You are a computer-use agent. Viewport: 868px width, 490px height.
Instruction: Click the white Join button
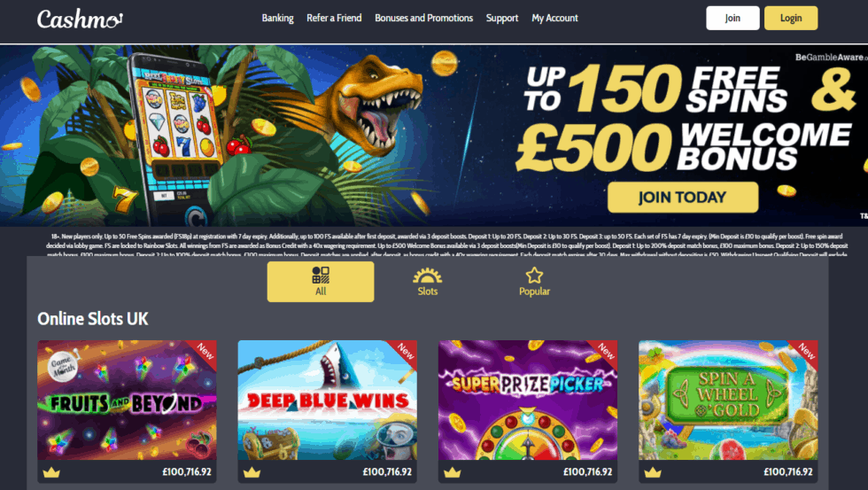pos(733,19)
